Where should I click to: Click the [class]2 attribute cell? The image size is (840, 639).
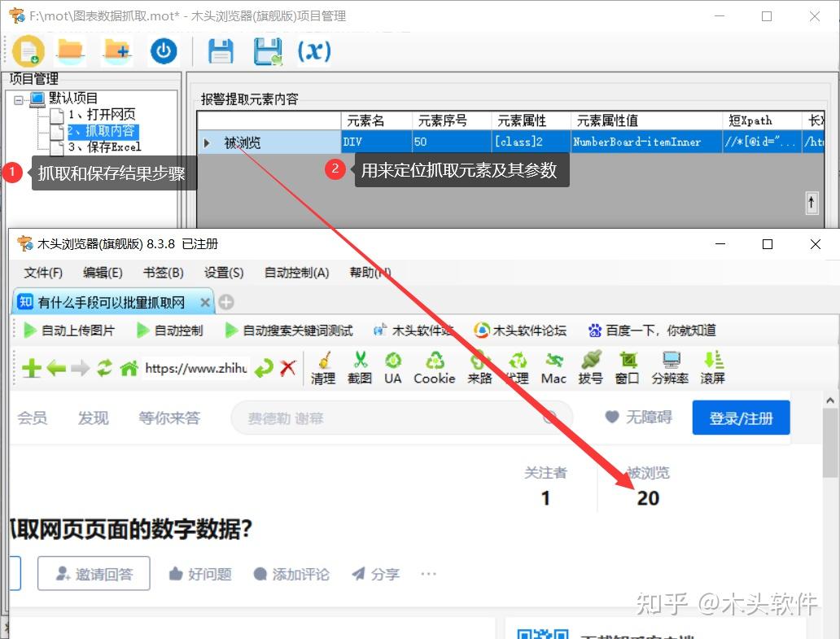pyautogui.click(x=531, y=142)
